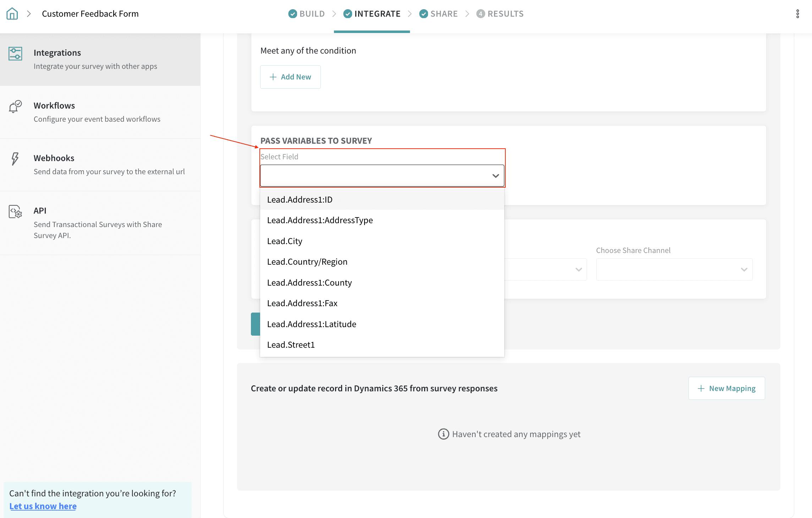Click the home icon in breadcrumb
Image resolution: width=812 pixels, height=518 pixels.
tap(12, 14)
